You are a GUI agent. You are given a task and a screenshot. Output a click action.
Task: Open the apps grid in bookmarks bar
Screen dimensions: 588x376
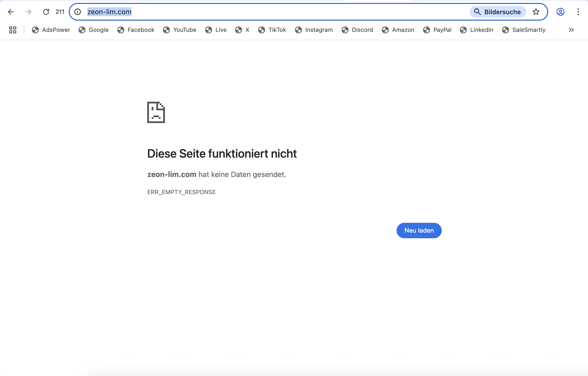click(x=13, y=30)
